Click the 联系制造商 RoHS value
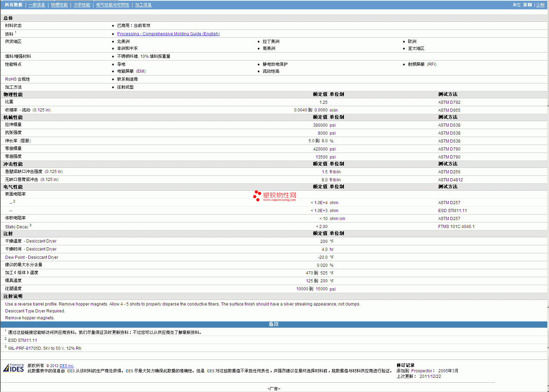The height and width of the screenshot is (392, 549). 127,79
